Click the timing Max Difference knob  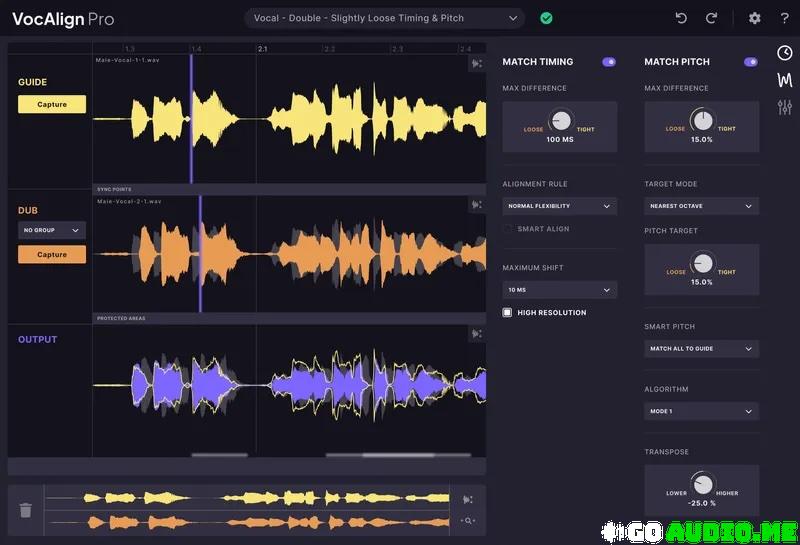tap(561, 121)
